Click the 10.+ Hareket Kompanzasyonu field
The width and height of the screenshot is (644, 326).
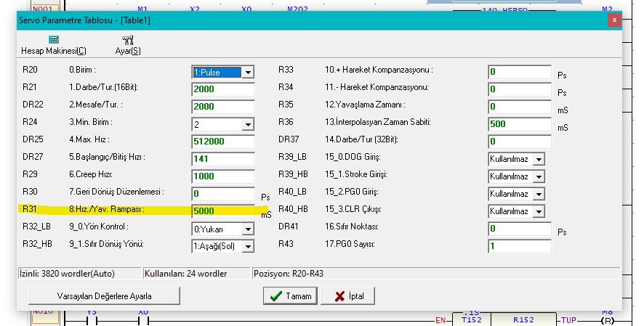point(520,72)
